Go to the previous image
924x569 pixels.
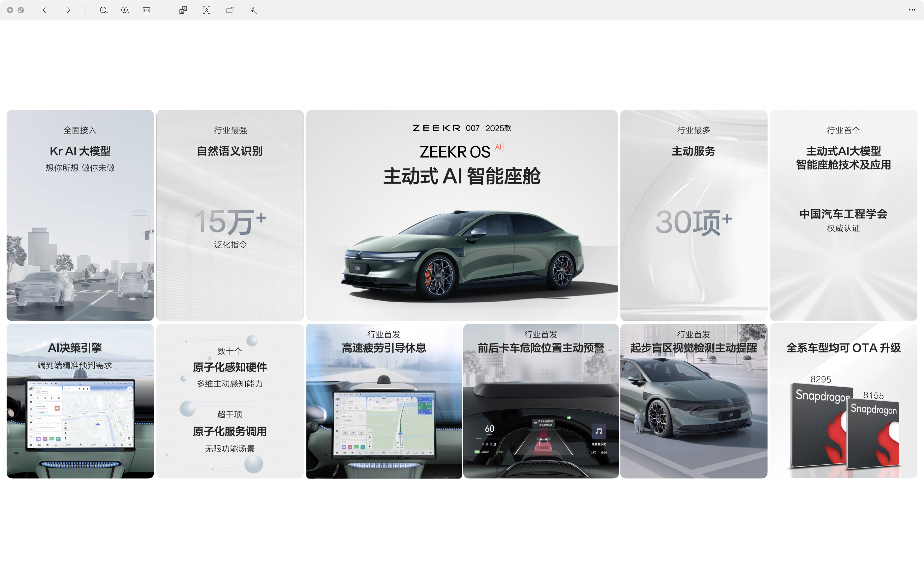pyautogui.click(x=46, y=10)
